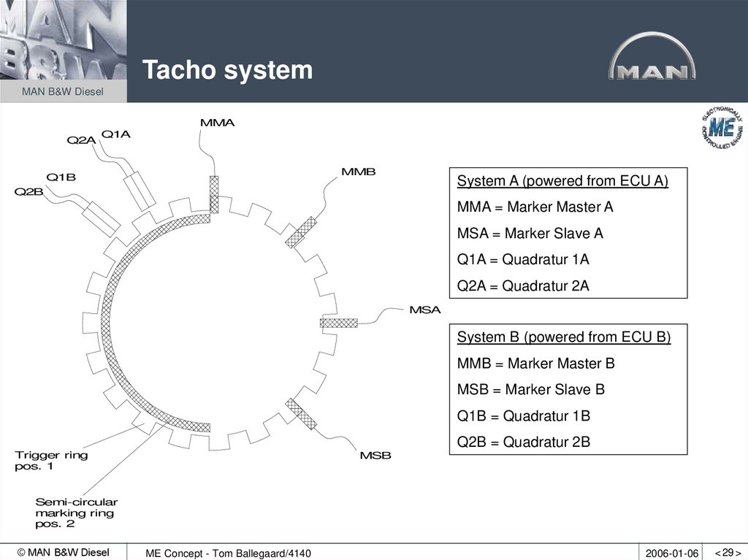This screenshot has height=560, width=748.
Task: Select the trigger ring pos. 1 label
Action: pos(50,459)
